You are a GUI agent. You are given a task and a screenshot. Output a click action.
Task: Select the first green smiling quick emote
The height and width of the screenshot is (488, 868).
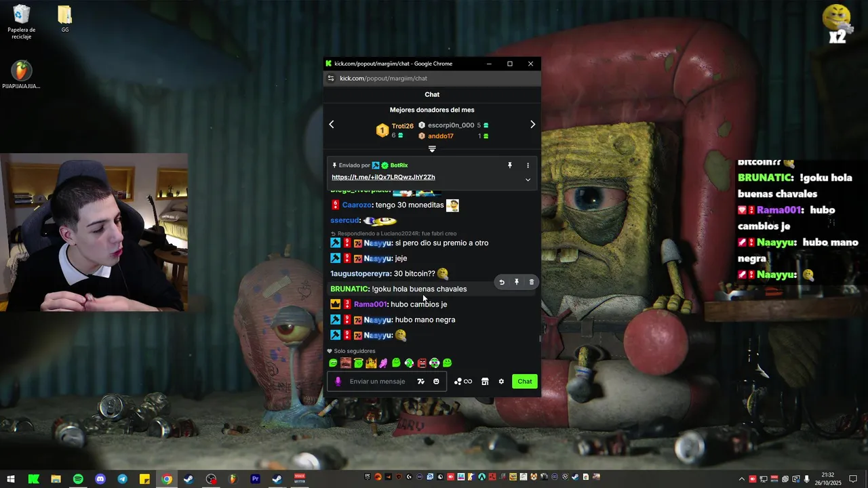[333, 363]
